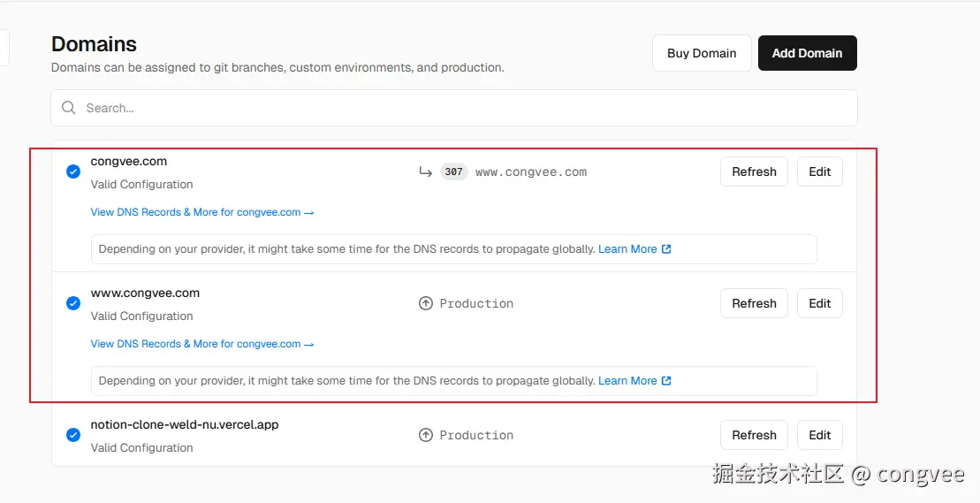
Task: Click the external link icon in first notice
Action: tap(666, 249)
